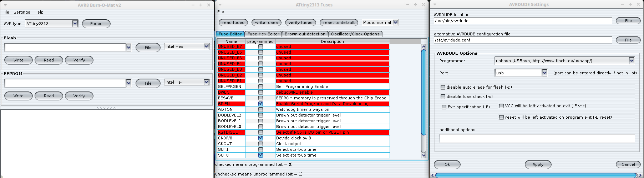Screen dimensions: 644x178
Task: Click the additional options input field
Action: (x=537, y=138)
